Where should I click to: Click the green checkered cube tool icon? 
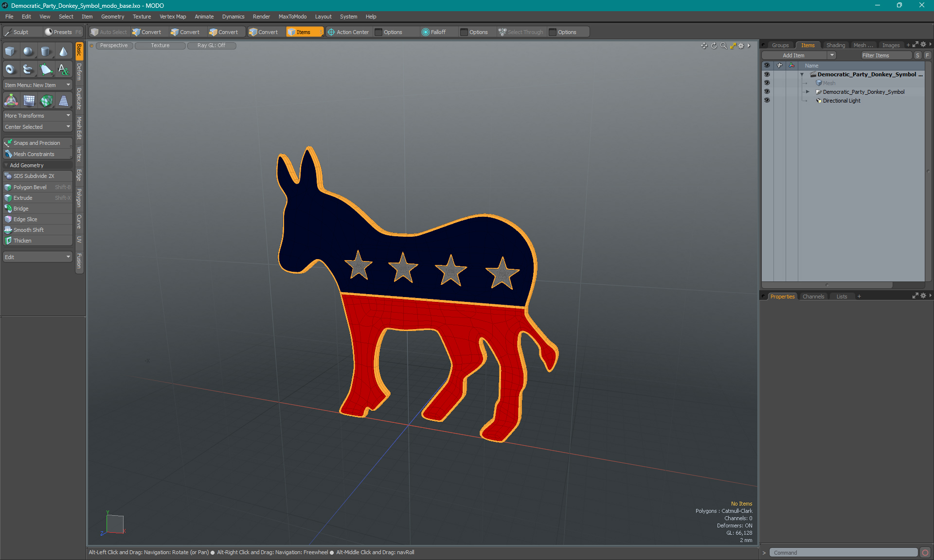pyautogui.click(x=47, y=101)
